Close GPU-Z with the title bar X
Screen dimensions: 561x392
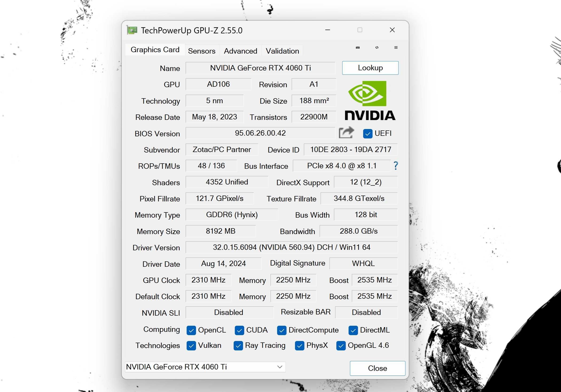[x=392, y=30]
